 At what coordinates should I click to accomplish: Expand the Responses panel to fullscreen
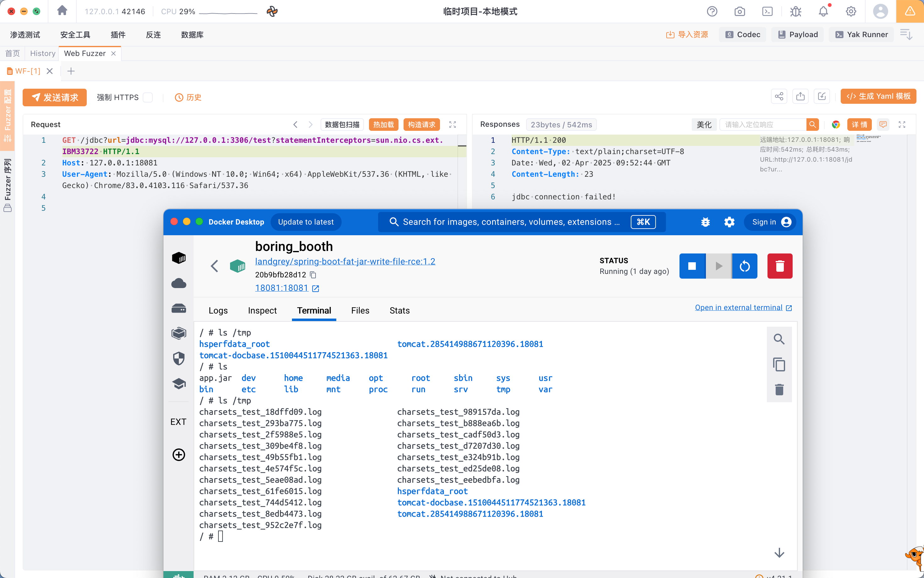(902, 125)
